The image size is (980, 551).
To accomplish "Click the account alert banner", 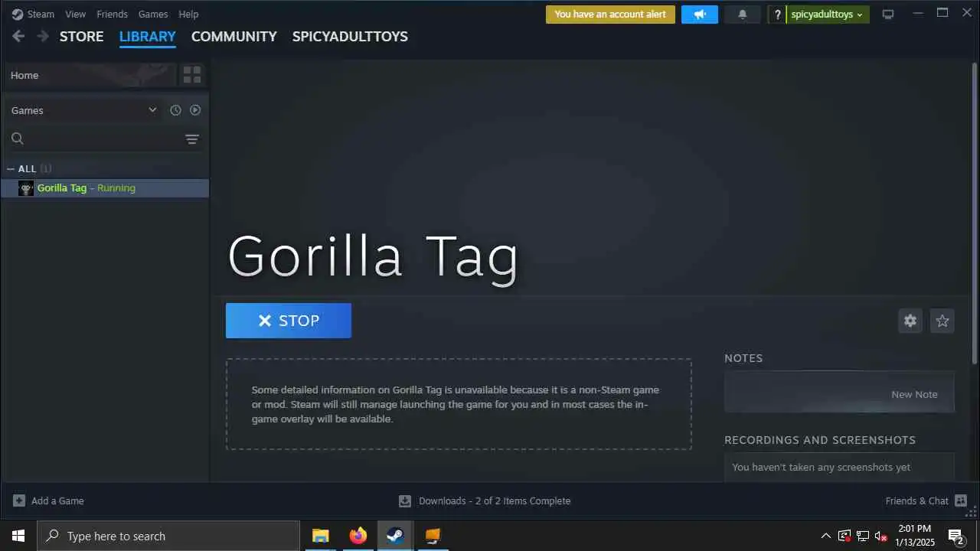I will pyautogui.click(x=610, y=15).
